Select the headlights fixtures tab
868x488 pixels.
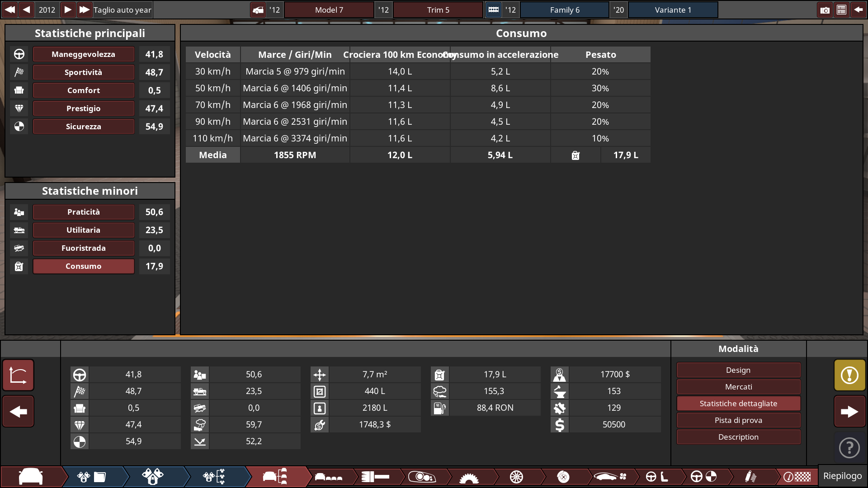click(x=423, y=477)
